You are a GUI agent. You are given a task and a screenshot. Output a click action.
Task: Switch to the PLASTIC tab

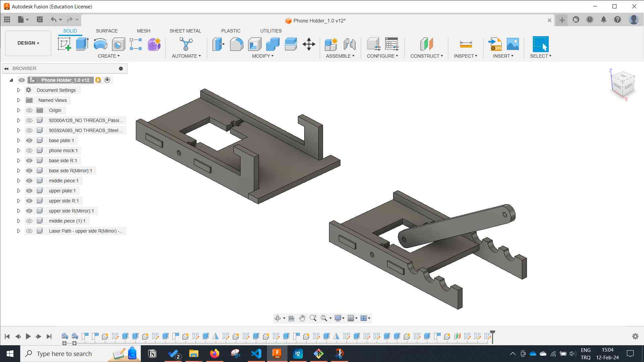231,31
